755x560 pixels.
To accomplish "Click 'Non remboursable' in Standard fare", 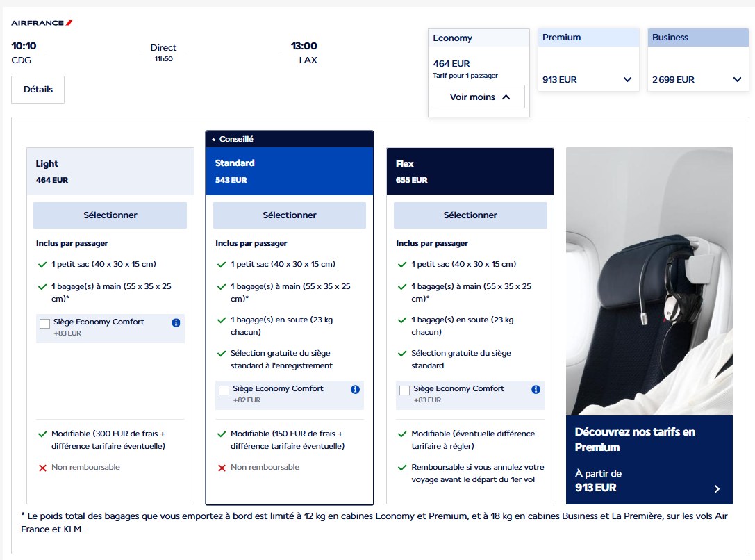I will click(265, 467).
